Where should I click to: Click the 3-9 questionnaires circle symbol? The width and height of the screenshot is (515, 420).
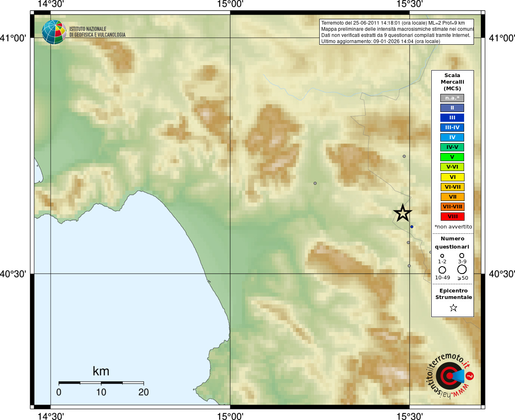462,255
